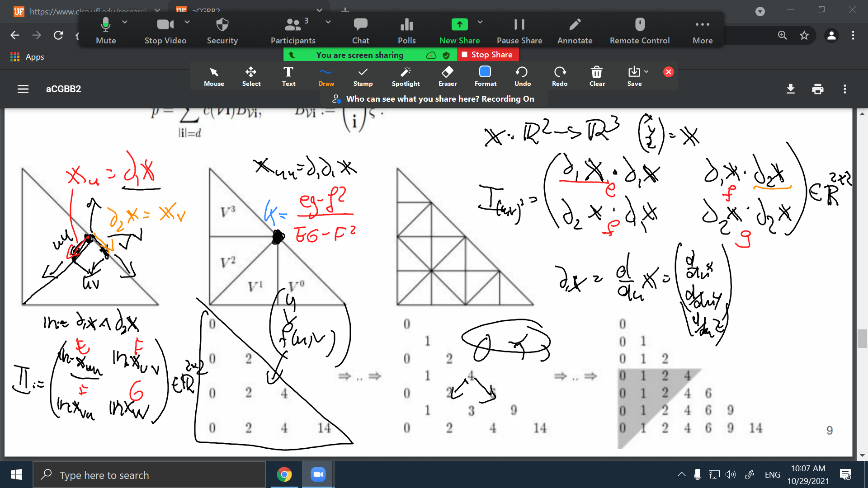The image size is (868, 488).
Task: Click the red Stop Share button
Action: [x=487, y=55]
